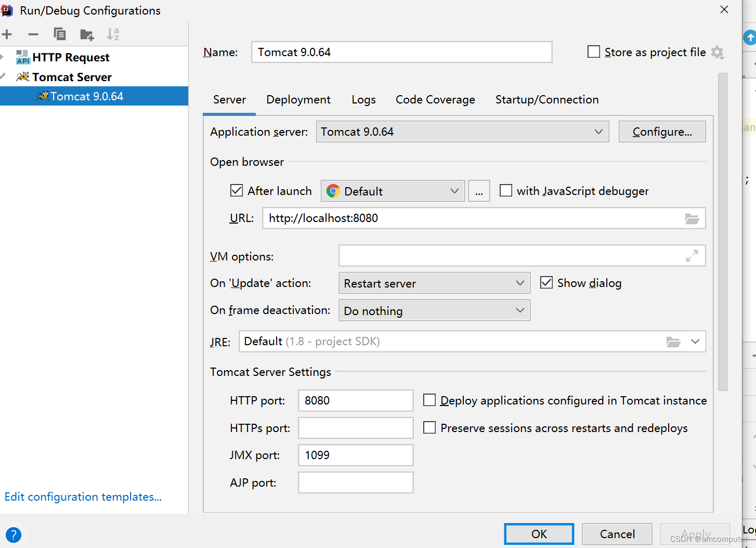The height and width of the screenshot is (548, 756).
Task: Open On 'Update' action dropdown
Action: pyautogui.click(x=434, y=283)
